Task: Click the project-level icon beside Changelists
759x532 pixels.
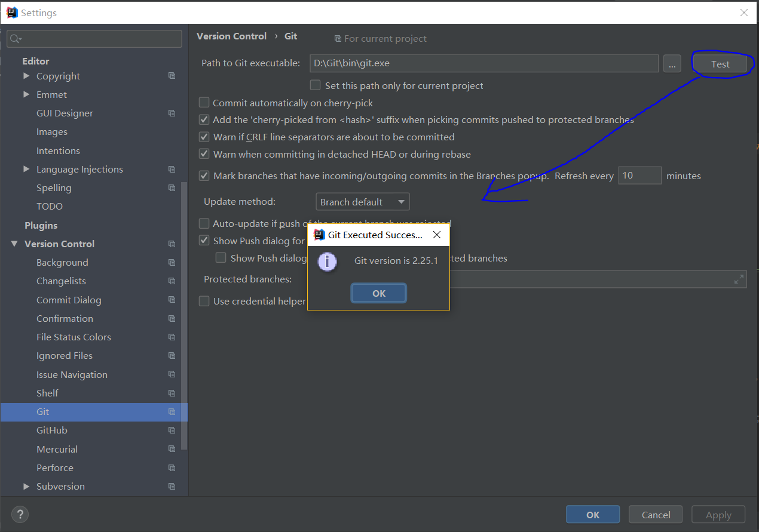Action: pos(172,281)
